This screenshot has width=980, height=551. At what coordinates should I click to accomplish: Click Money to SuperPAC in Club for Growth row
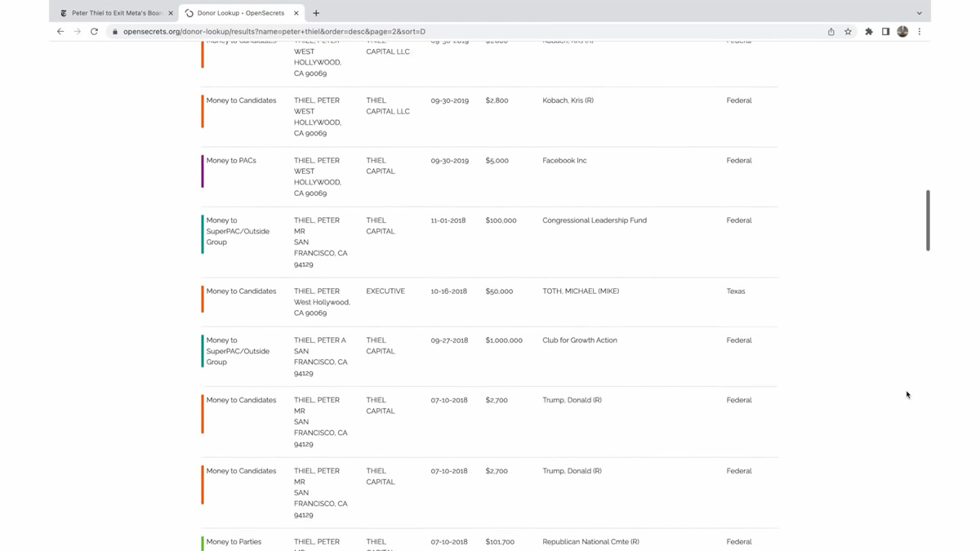point(238,351)
